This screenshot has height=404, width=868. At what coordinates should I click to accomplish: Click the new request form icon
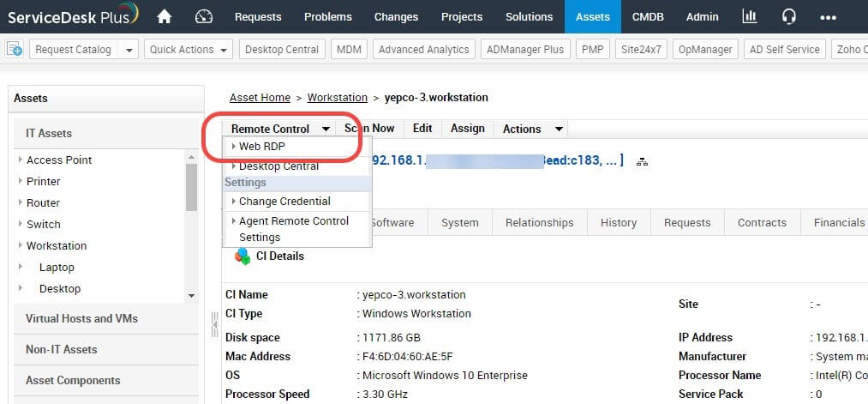tap(15, 49)
